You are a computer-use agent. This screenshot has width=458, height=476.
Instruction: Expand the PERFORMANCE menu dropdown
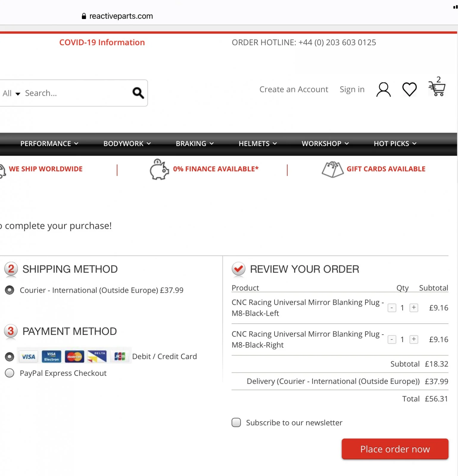pyautogui.click(x=49, y=144)
